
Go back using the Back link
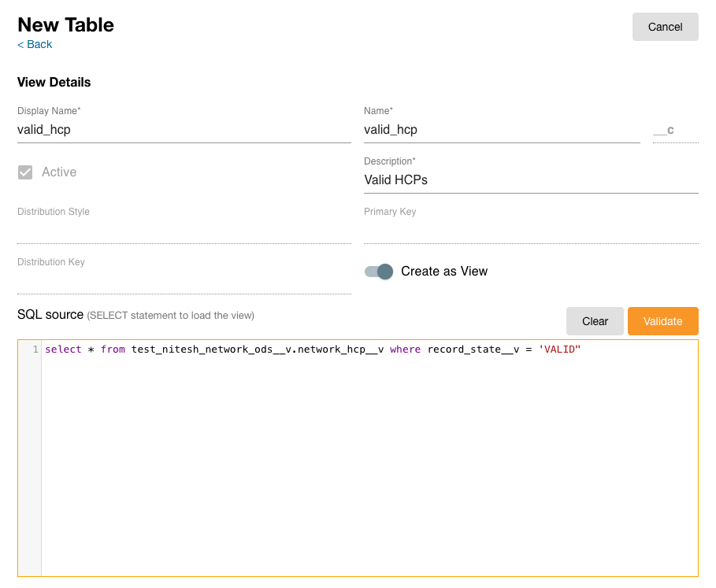[35, 44]
